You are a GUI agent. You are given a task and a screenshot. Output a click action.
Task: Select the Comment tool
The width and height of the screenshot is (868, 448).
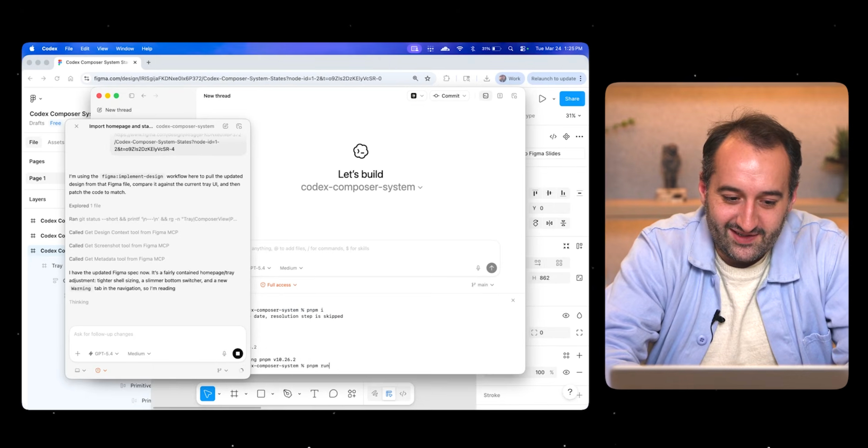333,393
